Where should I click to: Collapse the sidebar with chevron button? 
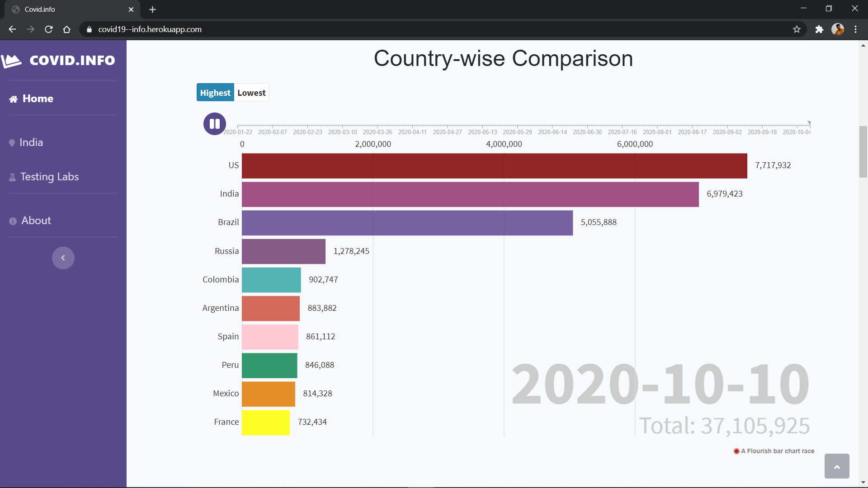tap(63, 258)
